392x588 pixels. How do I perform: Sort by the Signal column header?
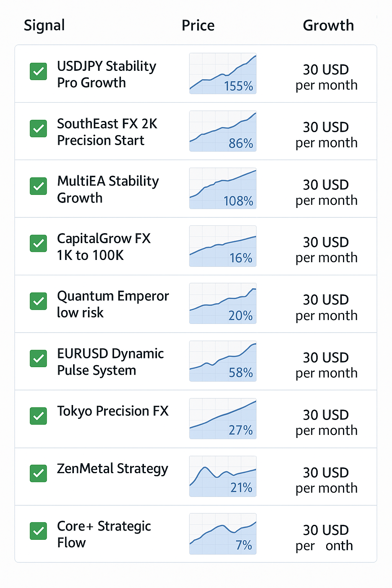tap(44, 26)
